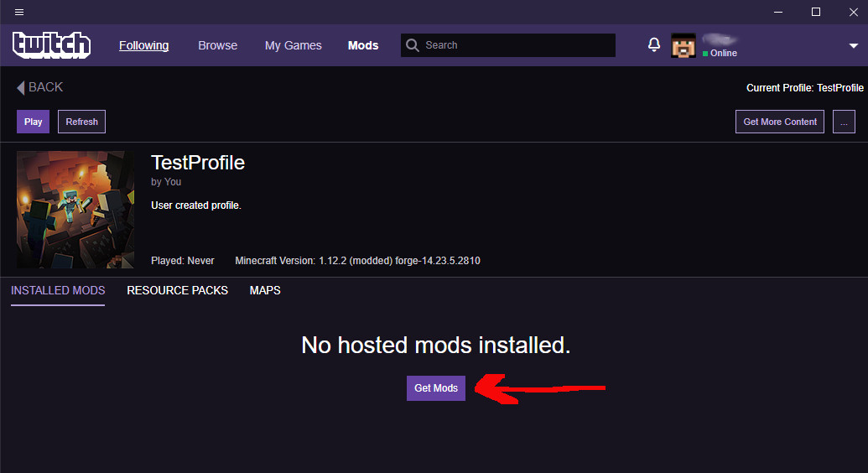Maximize the Twitch window
This screenshot has width=868, height=473.
(816, 13)
